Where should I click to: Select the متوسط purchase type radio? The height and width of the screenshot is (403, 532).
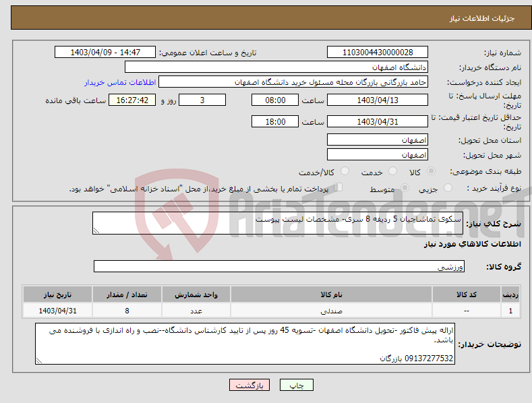pyautogui.click(x=405, y=187)
